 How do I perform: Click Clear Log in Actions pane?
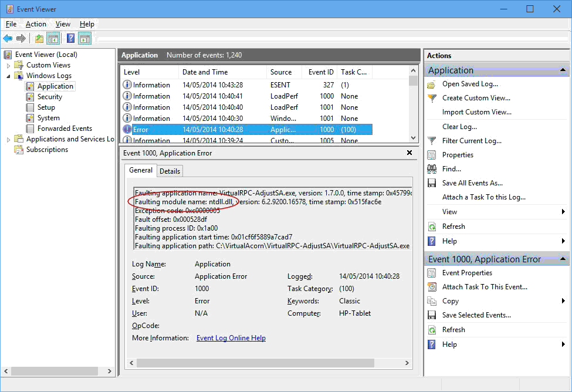coord(459,127)
